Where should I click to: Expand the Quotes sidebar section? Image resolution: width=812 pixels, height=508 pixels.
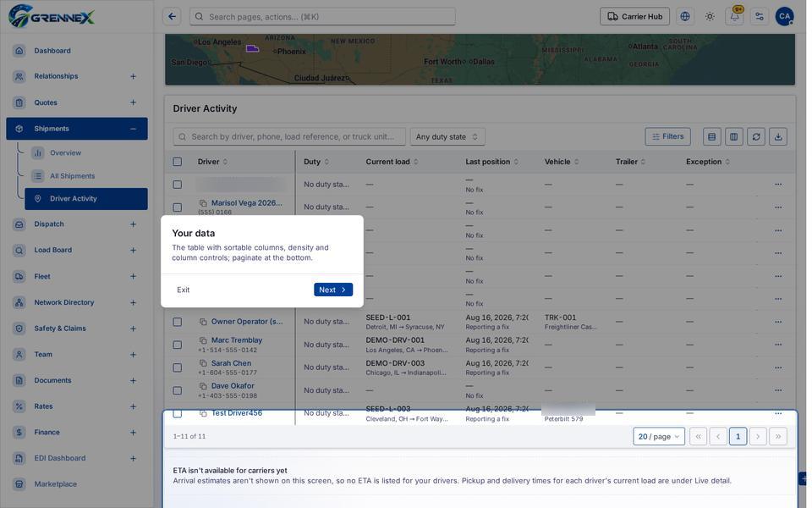pyautogui.click(x=133, y=102)
